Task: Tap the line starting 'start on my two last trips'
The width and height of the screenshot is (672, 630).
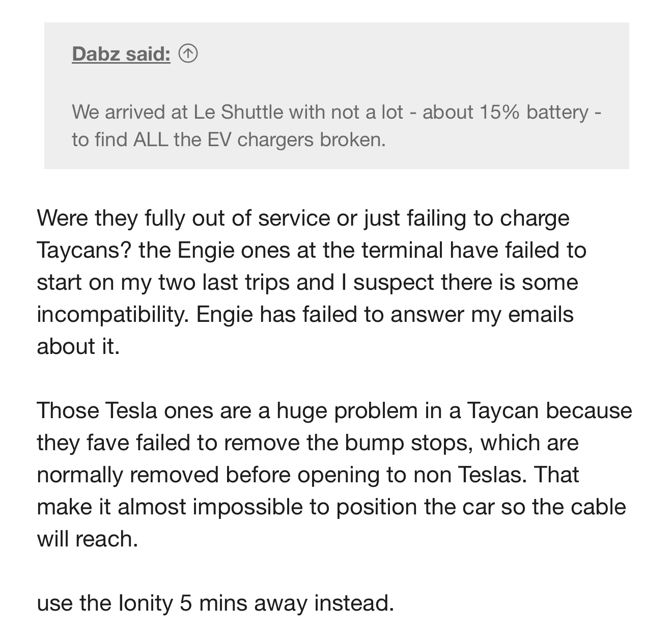Action: pyautogui.click(x=307, y=282)
